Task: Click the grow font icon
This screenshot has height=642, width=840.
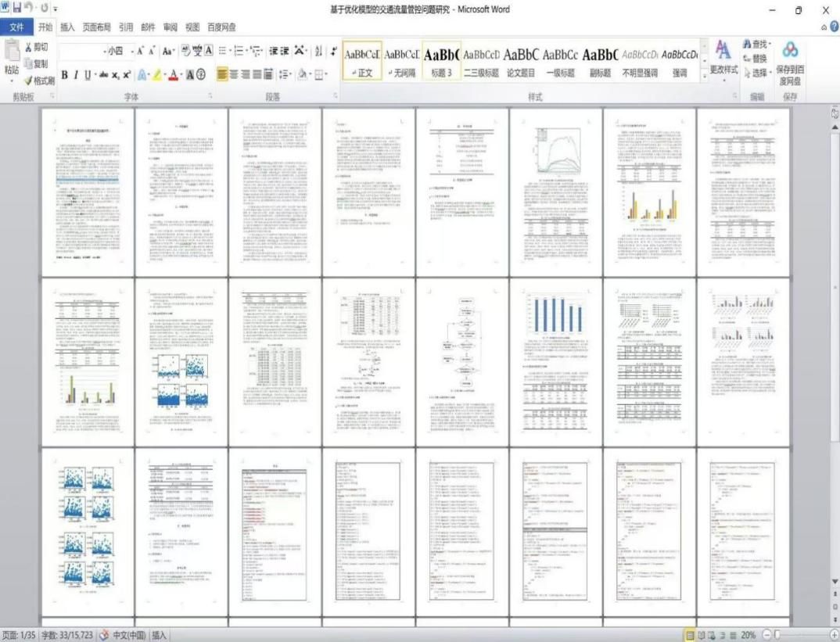Action: pos(140,51)
